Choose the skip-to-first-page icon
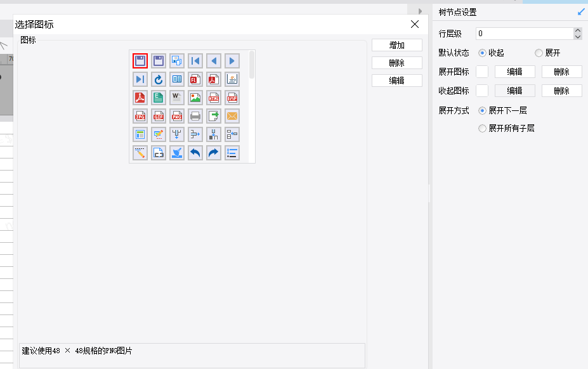The image size is (588, 369). (x=195, y=61)
